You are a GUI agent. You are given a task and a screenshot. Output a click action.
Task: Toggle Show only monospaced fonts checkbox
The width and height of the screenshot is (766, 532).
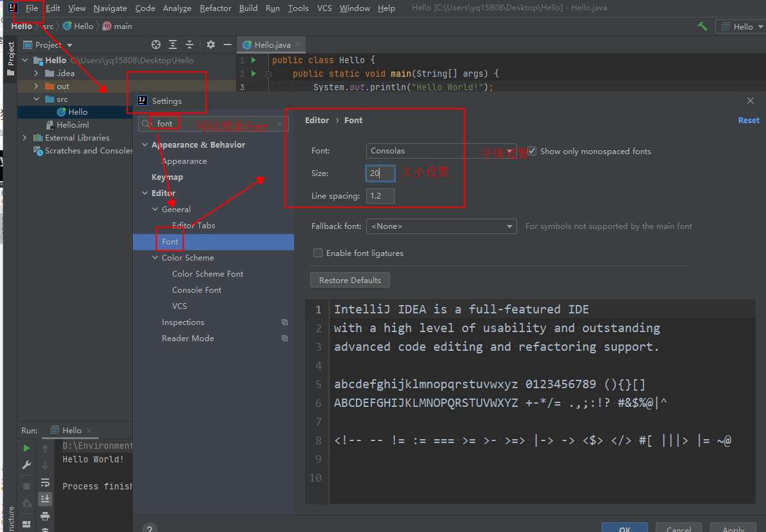coord(532,151)
